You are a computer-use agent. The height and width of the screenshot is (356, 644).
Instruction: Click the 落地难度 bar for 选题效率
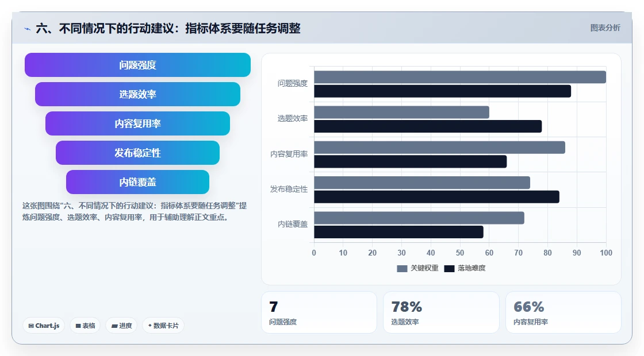pyautogui.click(x=428, y=126)
